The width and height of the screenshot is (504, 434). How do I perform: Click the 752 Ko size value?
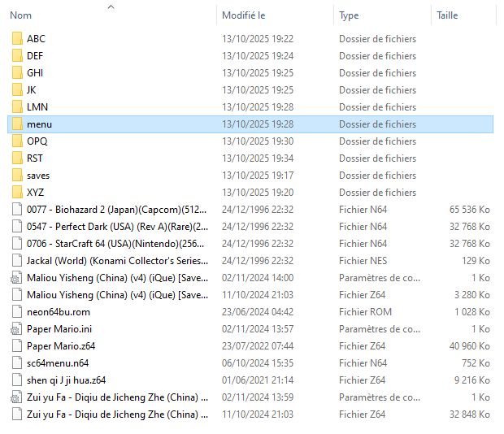coord(476,363)
